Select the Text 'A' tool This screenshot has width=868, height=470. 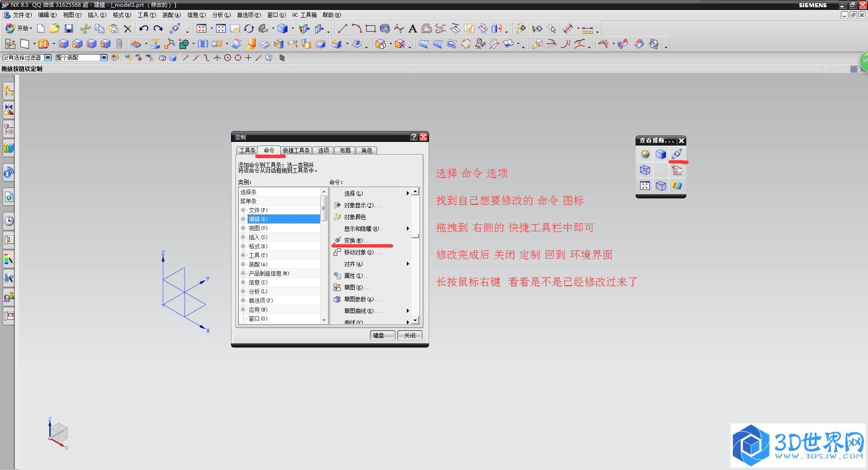412,29
